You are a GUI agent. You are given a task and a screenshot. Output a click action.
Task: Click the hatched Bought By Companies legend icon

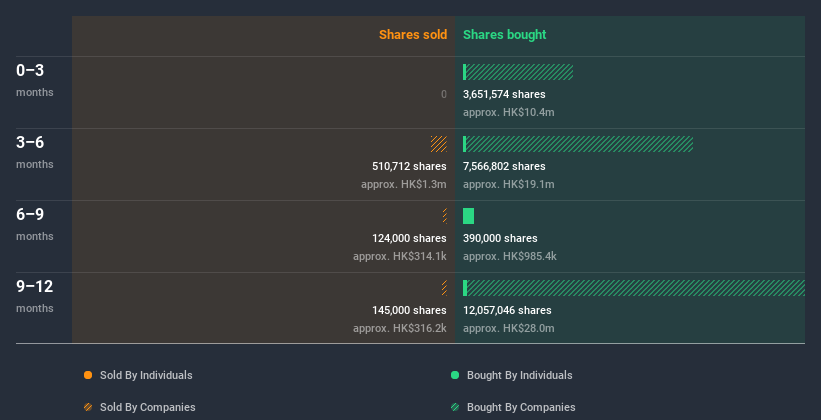[x=455, y=407]
